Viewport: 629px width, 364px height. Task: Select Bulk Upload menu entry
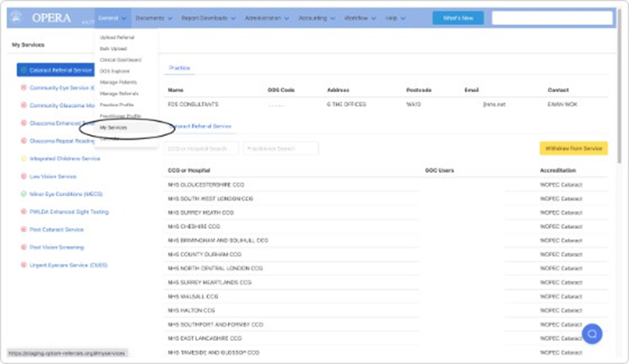click(x=113, y=48)
